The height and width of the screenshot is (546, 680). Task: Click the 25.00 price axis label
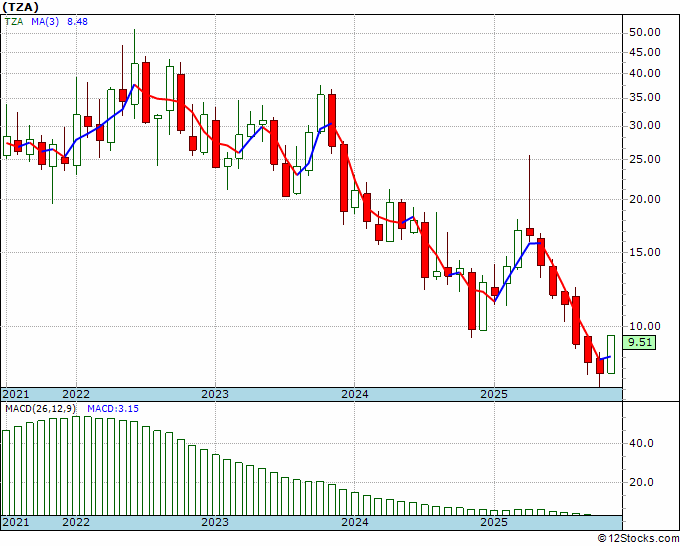pyautogui.click(x=644, y=159)
